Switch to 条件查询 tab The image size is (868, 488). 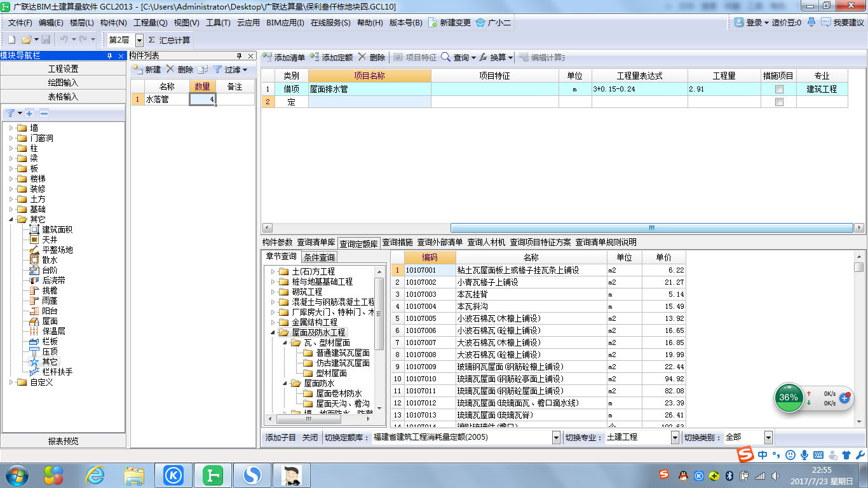(319, 257)
